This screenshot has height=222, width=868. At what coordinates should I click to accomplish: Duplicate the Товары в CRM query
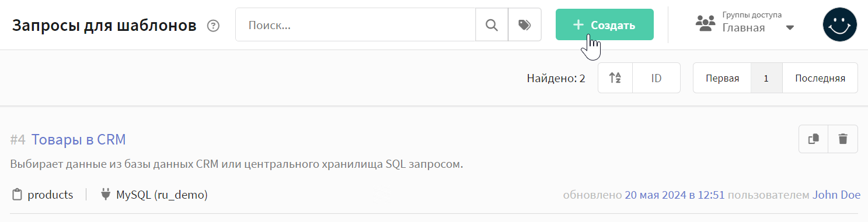(813, 139)
